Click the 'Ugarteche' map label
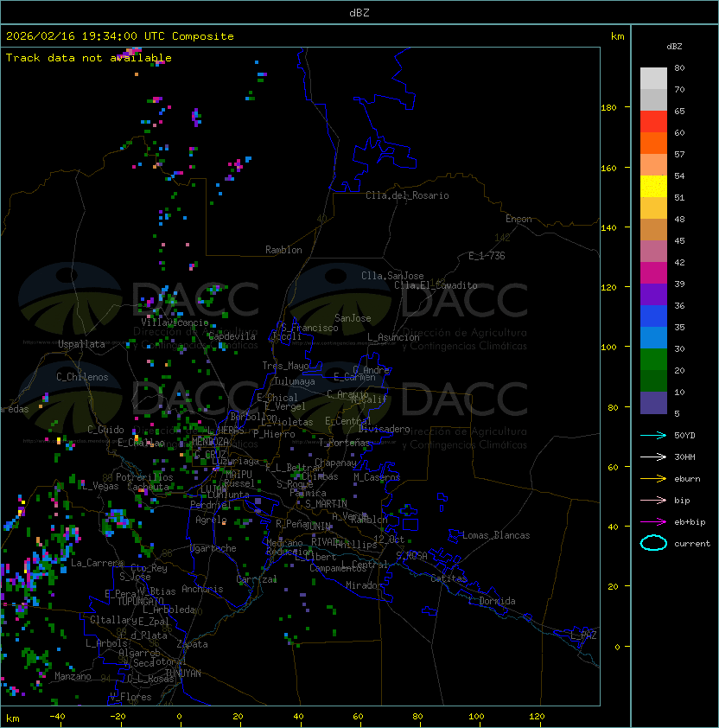Screen dimensions: 719x728 [213, 548]
